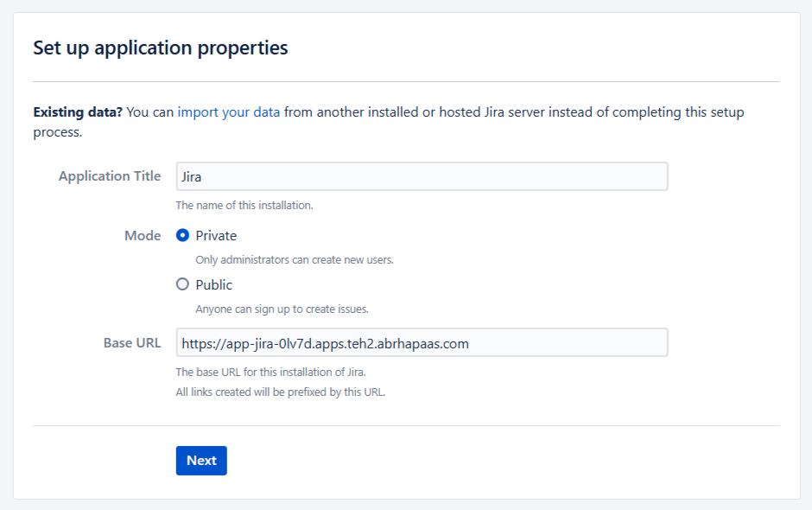Click 'Anyone can sign up to create issues.' text
Image resolution: width=812 pixels, height=510 pixels.
pos(282,309)
